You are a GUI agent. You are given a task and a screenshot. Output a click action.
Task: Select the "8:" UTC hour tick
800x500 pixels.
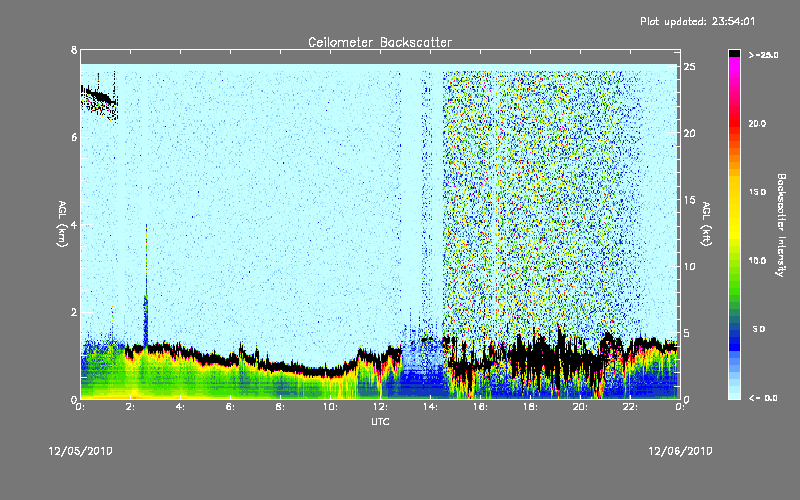(281, 407)
